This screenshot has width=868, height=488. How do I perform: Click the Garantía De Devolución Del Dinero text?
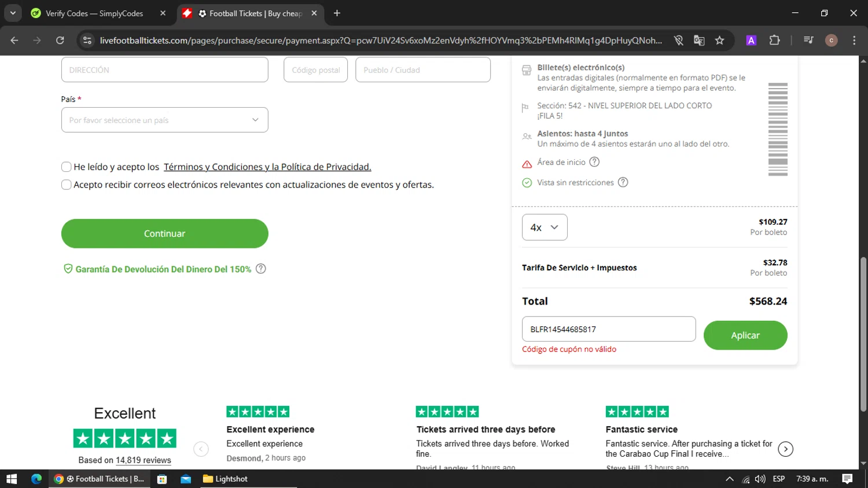[163, 269]
